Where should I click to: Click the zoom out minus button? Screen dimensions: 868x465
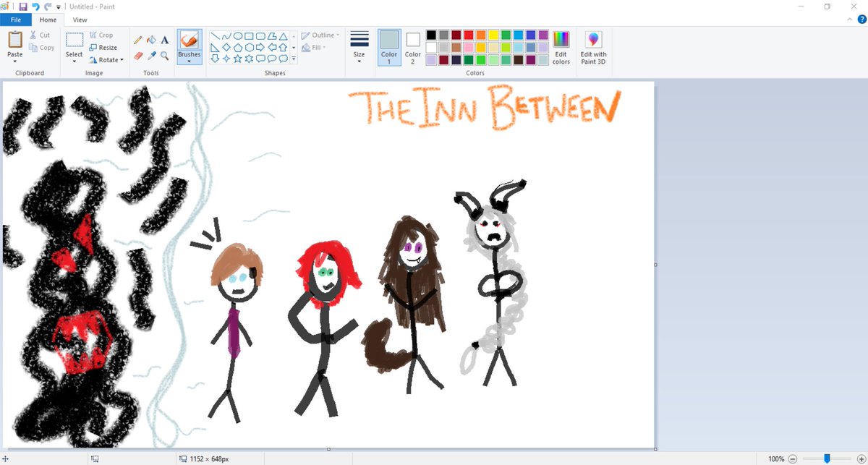(x=793, y=458)
